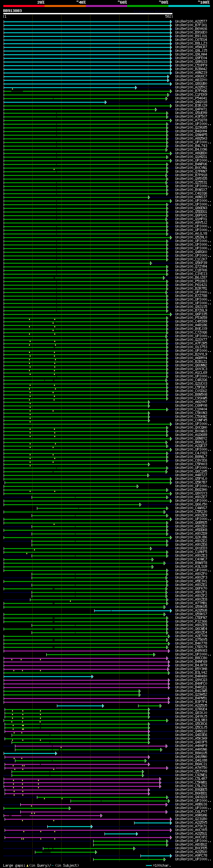213x868 pixels.
Task: Select the UniRef100_A2Q5V2 label
Action: pyautogui.click(x=191, y=87)
